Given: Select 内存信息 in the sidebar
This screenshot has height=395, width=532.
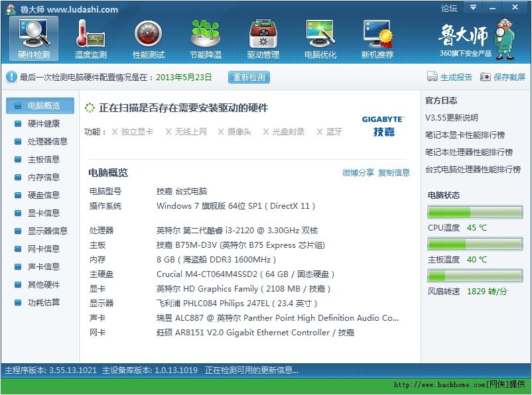Looking at the screenshot, I should tap(40, 178).
